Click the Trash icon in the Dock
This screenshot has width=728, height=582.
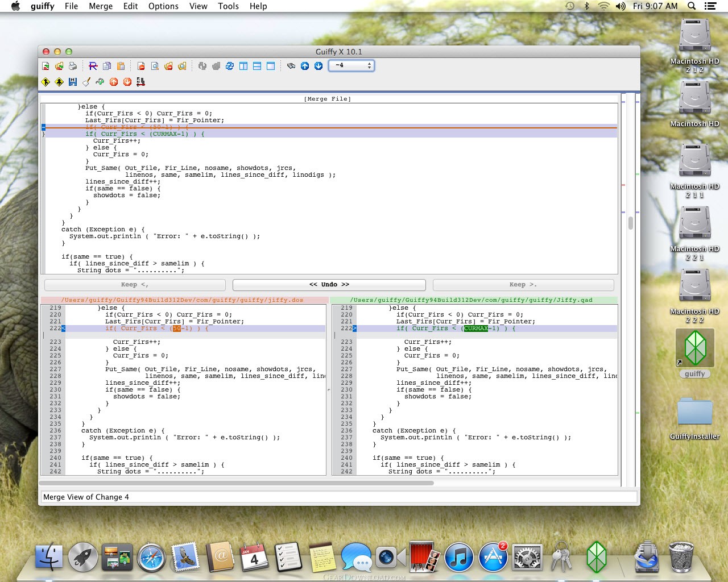681,557
